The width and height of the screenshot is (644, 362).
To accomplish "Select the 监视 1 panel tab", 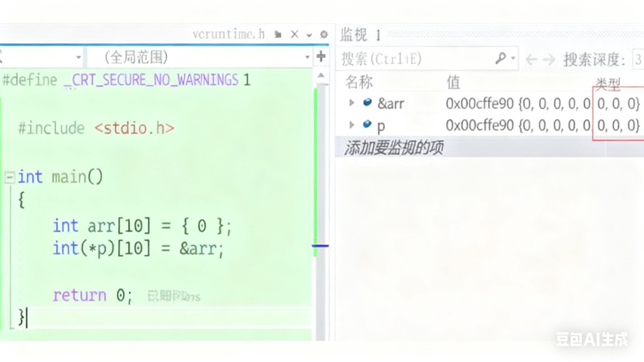I will coord(360,34).
